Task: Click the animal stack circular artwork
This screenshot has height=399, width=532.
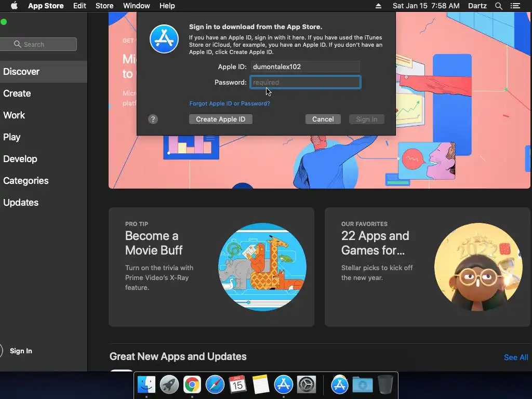Action: (262, 267)
